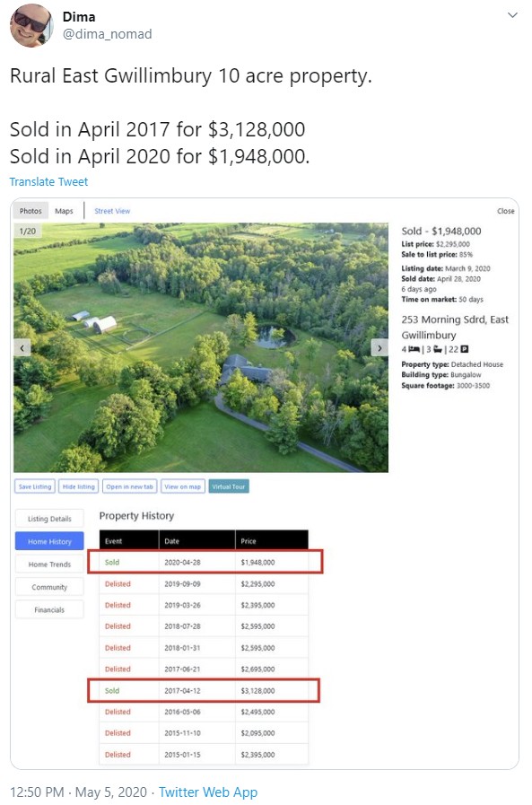The image size is (532, 805).
Task: Click the Hide listing button
Action: tap(79, 486)
